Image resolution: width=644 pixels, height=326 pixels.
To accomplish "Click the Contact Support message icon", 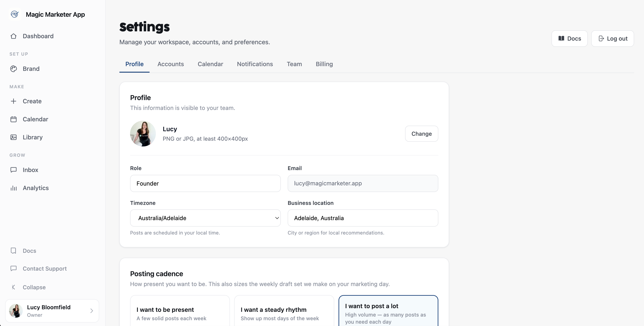I will [14, 268].
